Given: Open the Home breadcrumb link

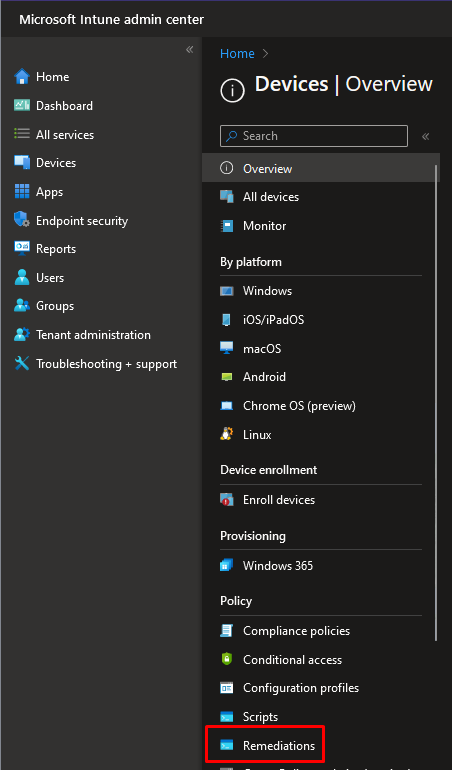Looking at the screenshot, I should coord(237,54).
